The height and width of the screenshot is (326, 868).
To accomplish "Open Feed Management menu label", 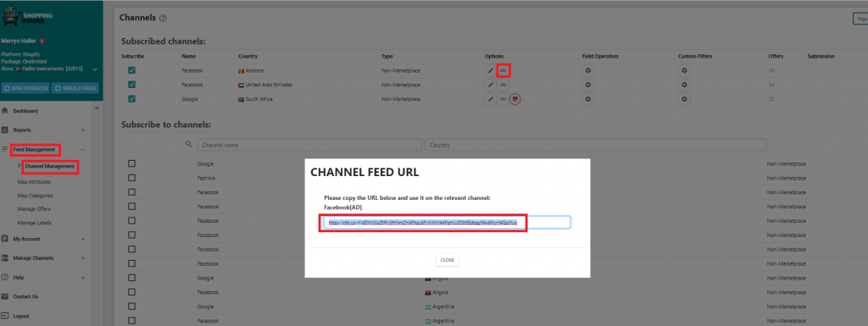I will click(x=34, y=150).
